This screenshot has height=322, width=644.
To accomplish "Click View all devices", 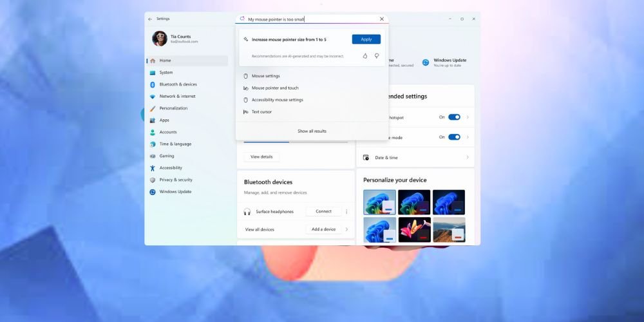I will (x=260, y=230).
